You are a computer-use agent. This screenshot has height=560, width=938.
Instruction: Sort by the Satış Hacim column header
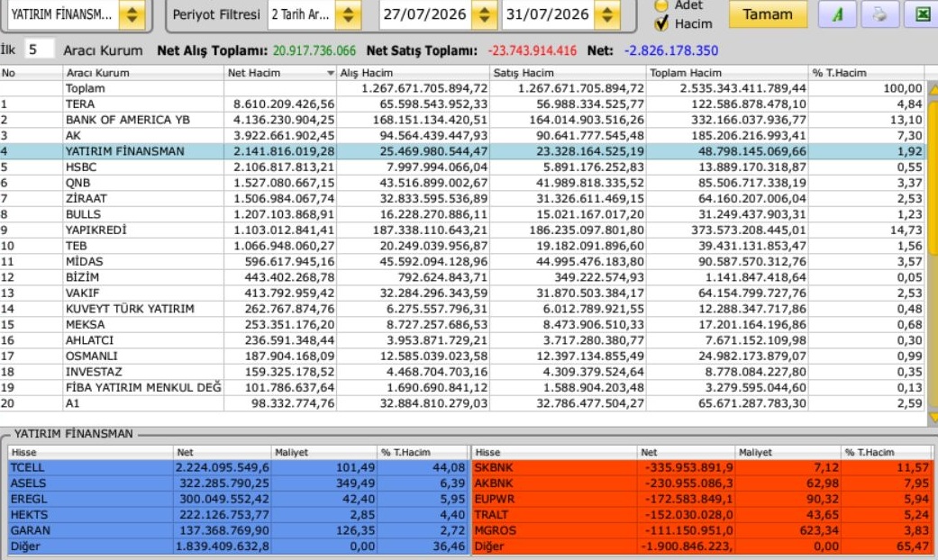pos(568,73)
